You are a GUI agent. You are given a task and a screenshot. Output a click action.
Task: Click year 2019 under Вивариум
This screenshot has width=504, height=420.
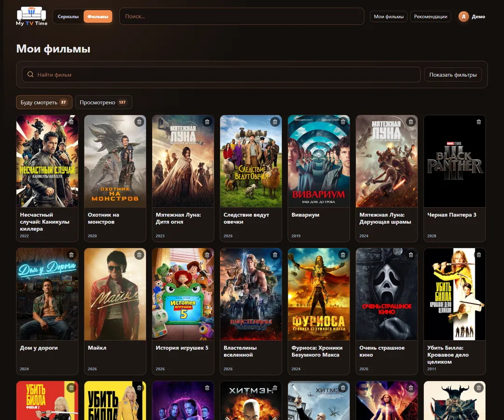296,236
